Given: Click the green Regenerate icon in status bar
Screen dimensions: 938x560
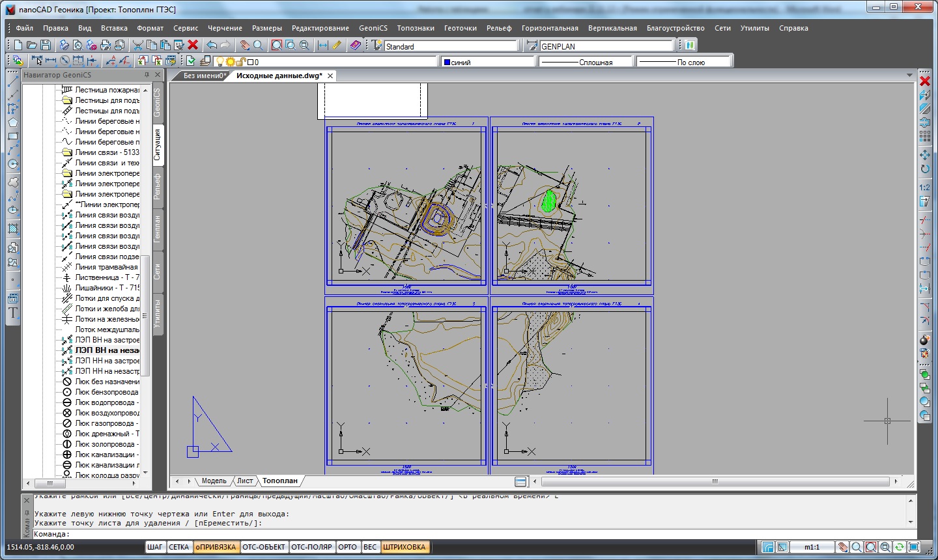Looking at the screenshot, I should pos(899,547).
